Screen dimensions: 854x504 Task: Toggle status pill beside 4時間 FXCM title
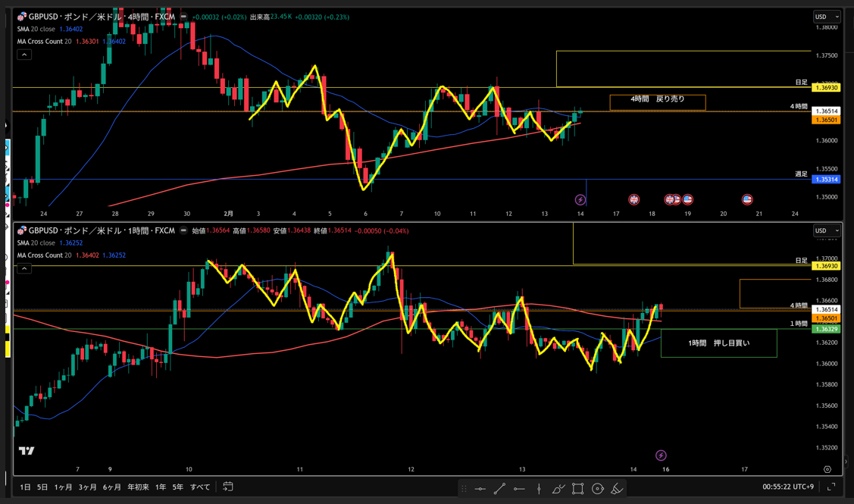coord(183,17)
